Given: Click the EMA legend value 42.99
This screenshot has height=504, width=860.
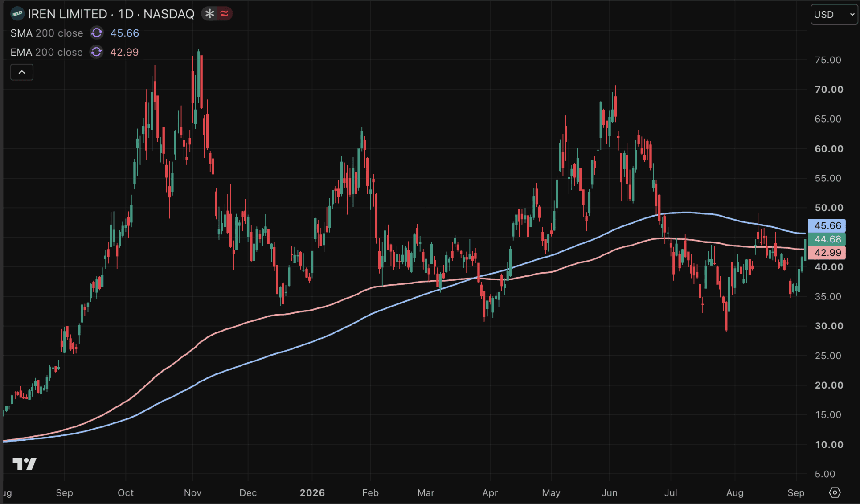Looking at the screenshot, I should tap(124, 52).
